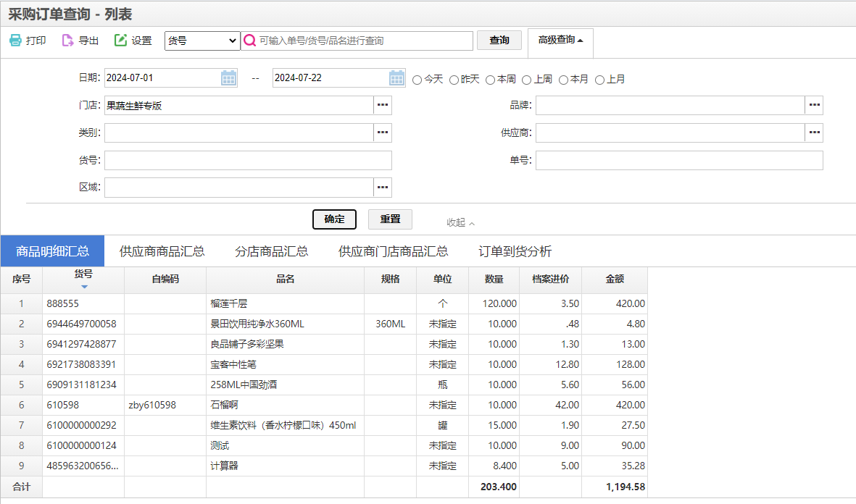The image size is (856, 504).
Task: Select the 昨天 radio button
Action: (454, 80)
